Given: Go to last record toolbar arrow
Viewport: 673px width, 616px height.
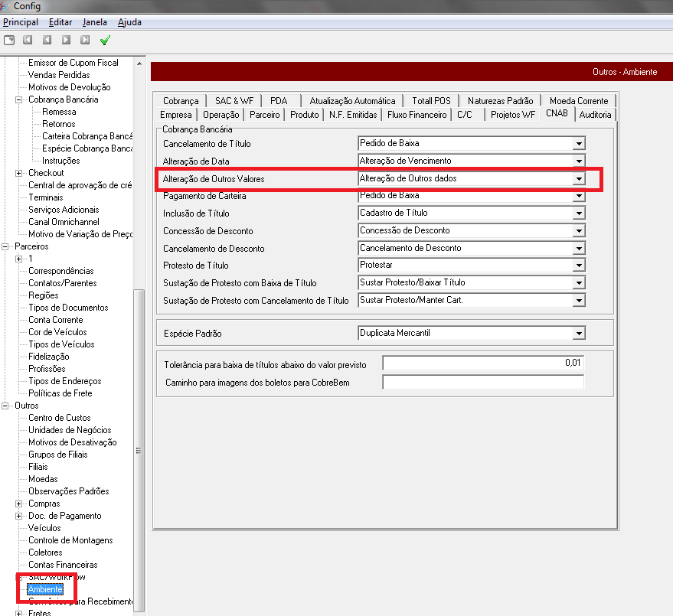Looking at the screenshot, I should click(85, 41).
